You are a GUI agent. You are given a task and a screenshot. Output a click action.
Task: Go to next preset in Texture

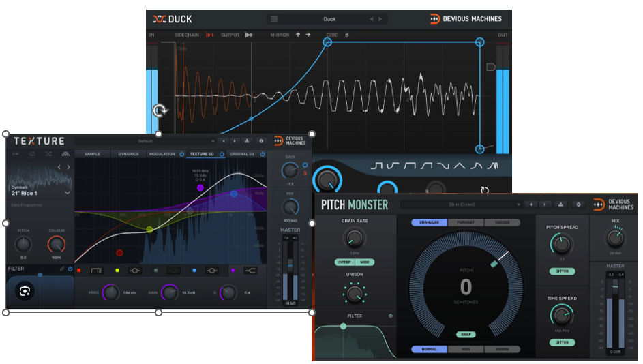pyautogui.click(x=235, y=141)
